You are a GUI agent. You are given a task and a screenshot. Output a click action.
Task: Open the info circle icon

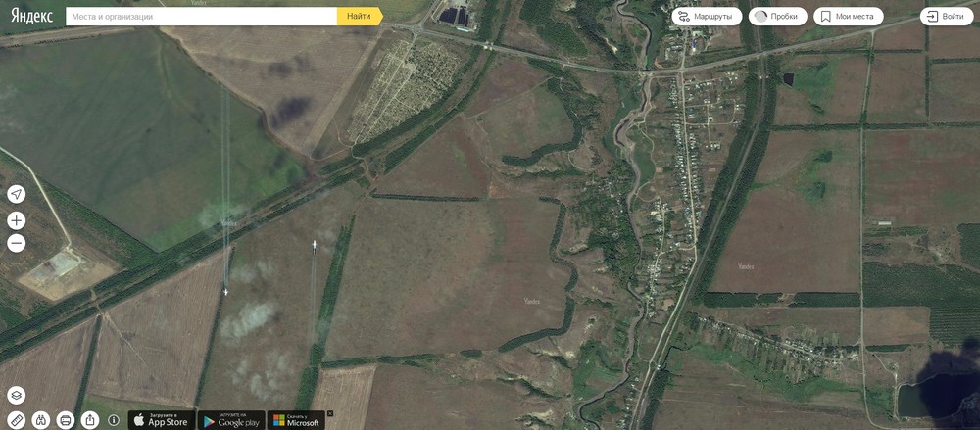pyautogui.click(x=114, y=420)
